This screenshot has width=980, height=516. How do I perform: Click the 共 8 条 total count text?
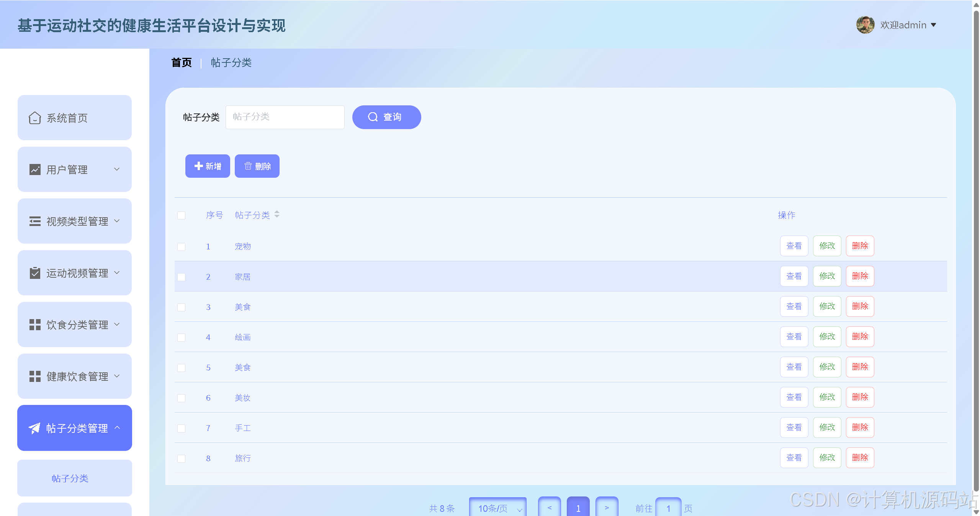point(442,508)
